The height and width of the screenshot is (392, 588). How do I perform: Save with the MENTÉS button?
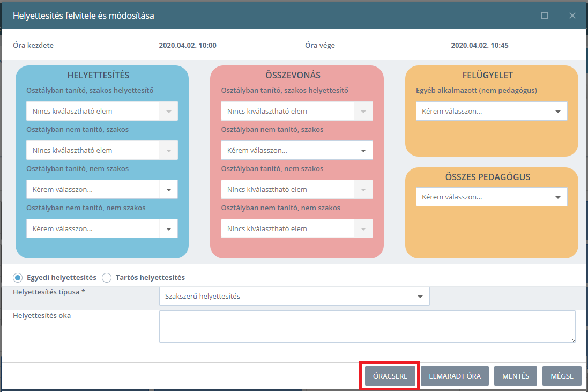(x=515, y=376)
